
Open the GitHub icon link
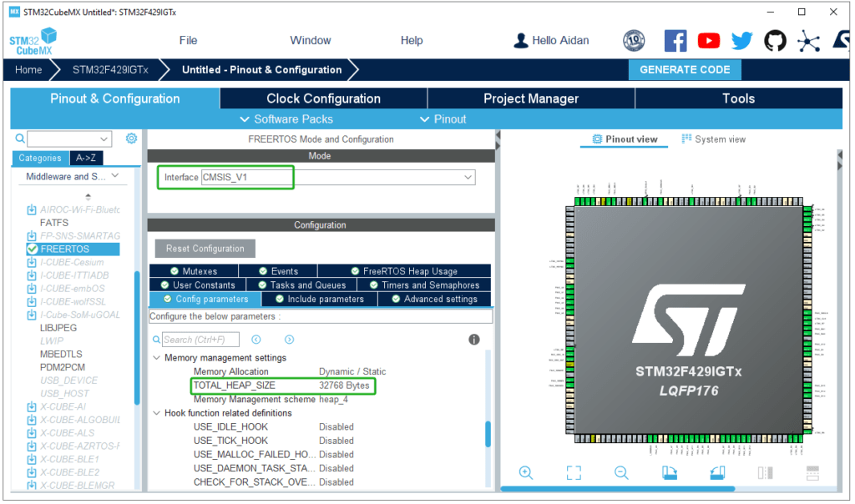pos(775,41)
